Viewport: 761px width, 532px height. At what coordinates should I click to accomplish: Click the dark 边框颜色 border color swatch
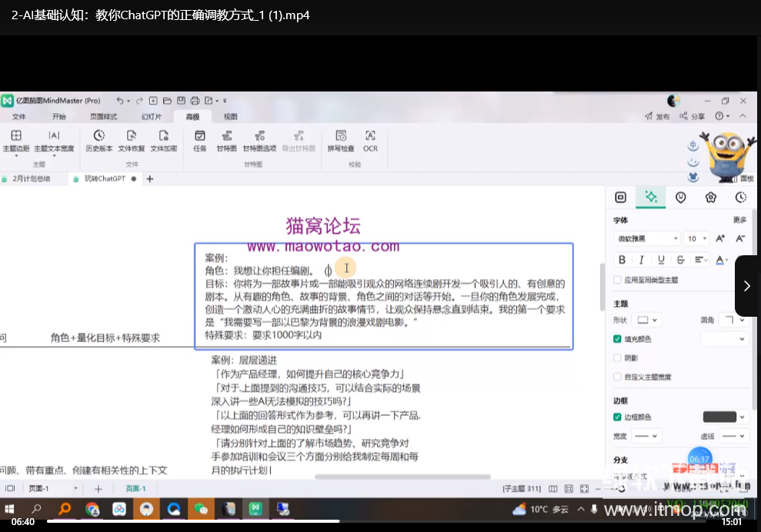(x=719, y=417)
